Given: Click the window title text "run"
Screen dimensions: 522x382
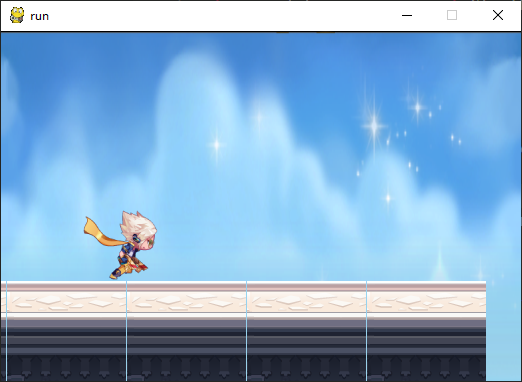Looking at the screenshot, I should (39, 16).
